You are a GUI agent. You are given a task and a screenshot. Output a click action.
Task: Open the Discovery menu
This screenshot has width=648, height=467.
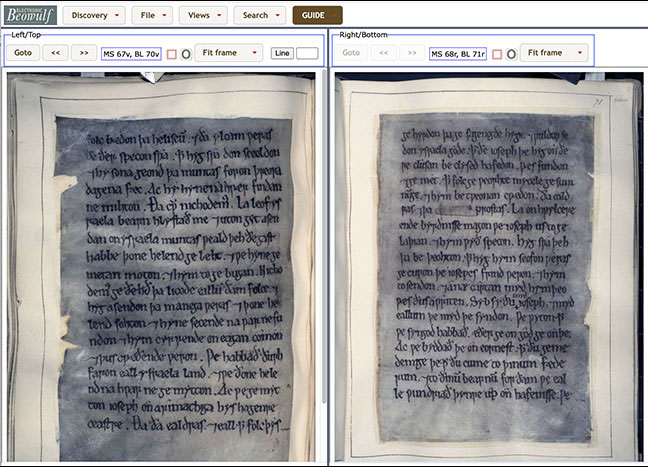pos(95,15)
